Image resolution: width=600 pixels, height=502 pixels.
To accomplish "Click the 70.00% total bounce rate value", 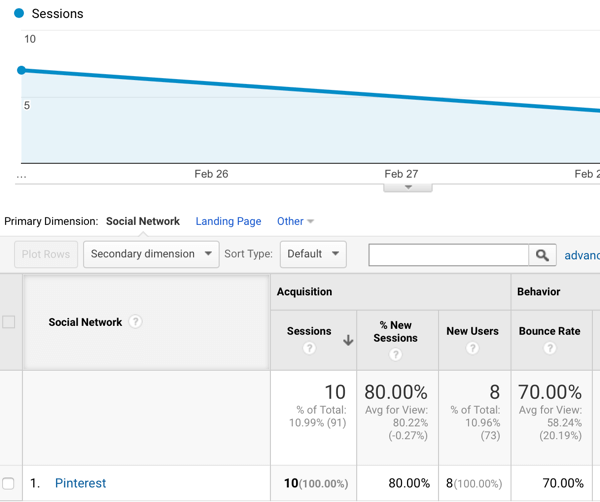I will pos(550,392).
